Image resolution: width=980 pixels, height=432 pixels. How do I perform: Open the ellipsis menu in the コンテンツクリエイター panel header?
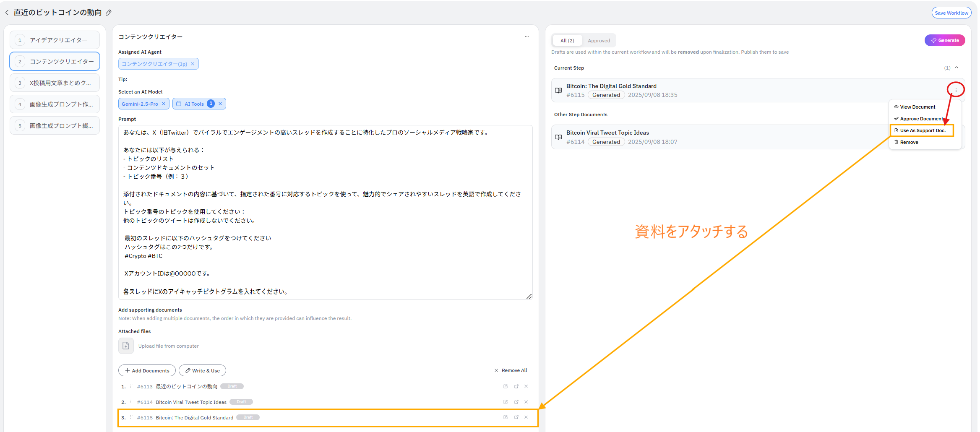(x=526, y=36)
